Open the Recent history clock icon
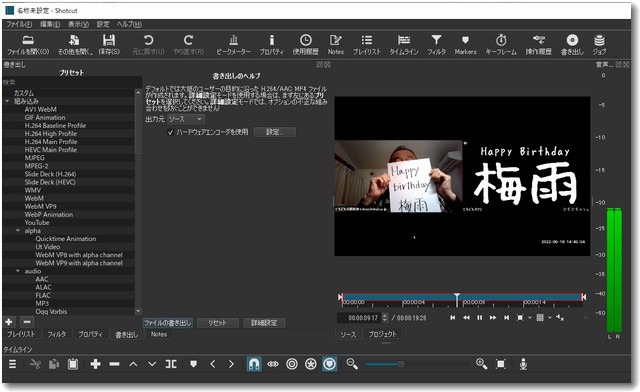Viewport: 640px width, 392px height. pyautogui.click(x=306, y=40)
